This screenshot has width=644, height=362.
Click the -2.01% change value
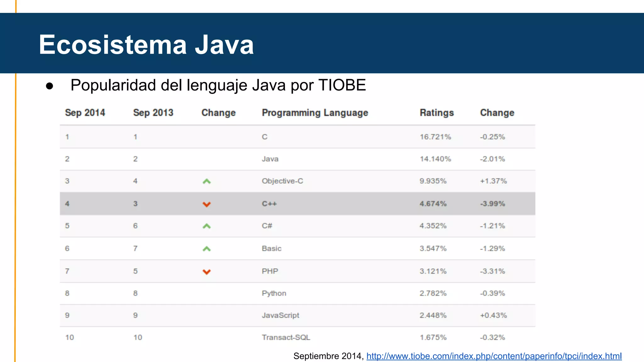point(492,159)
